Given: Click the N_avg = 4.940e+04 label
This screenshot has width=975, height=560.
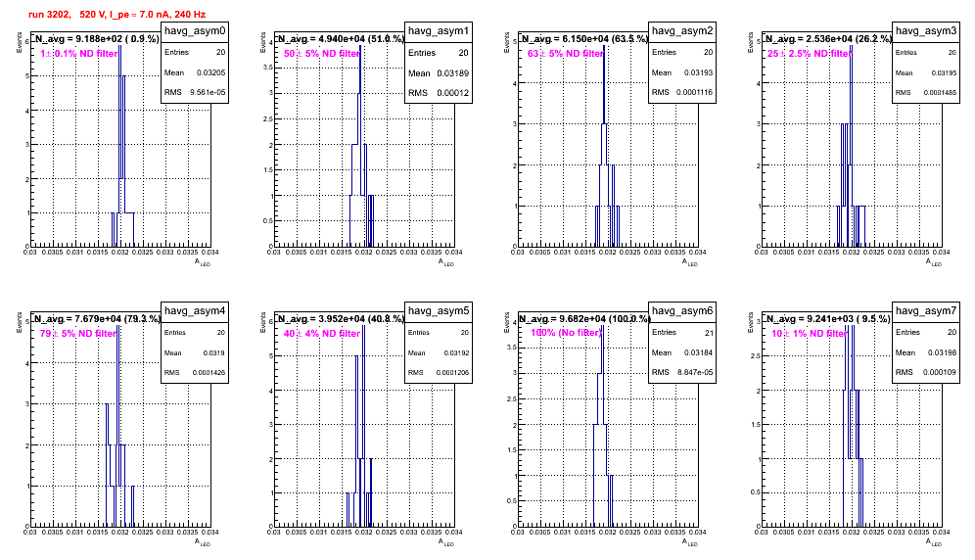Looking at the screenshot, I should [341, 38].
